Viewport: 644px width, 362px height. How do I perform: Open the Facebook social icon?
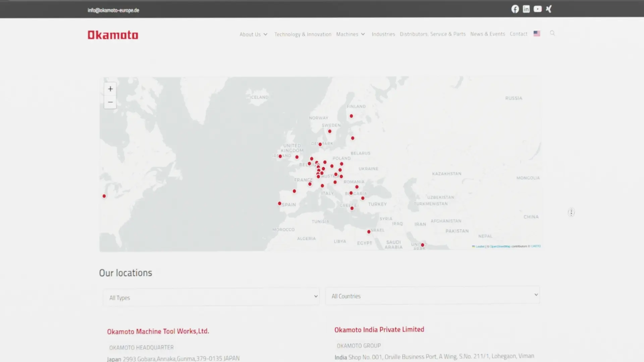tap(515, 9)
